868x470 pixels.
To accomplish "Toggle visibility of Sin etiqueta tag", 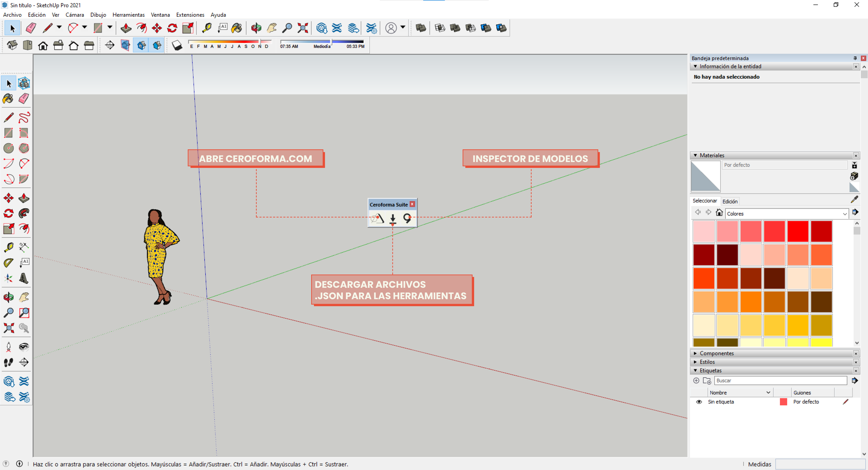I will tap(699, 402).
